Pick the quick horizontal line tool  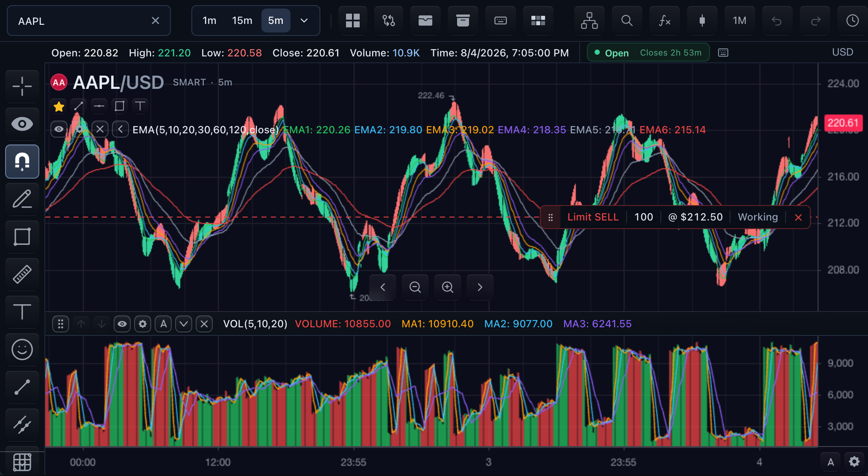[99, 106]
